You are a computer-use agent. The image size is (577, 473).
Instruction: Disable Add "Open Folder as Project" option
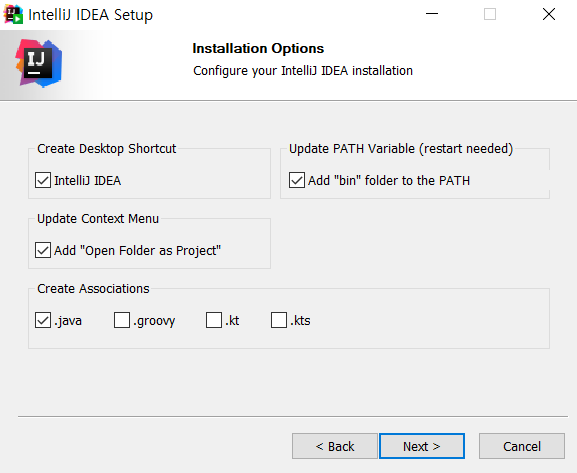(x=43, y=250)
